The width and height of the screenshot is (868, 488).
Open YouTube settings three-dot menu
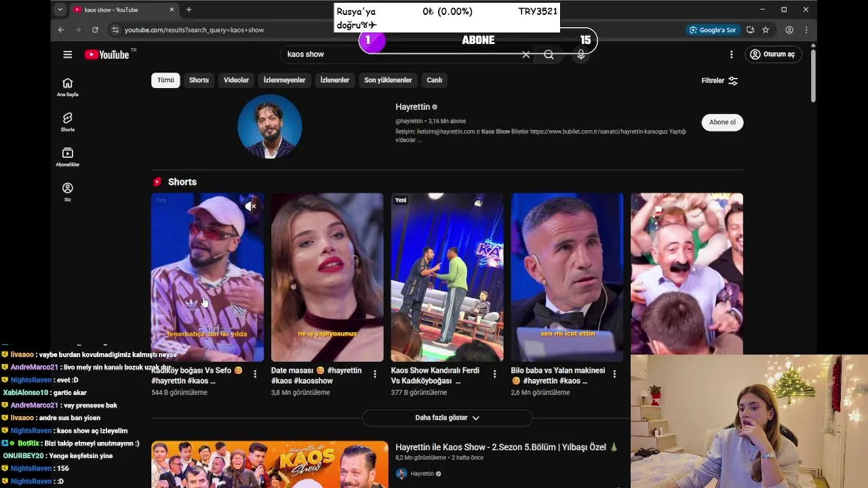(x=731, y=54)
